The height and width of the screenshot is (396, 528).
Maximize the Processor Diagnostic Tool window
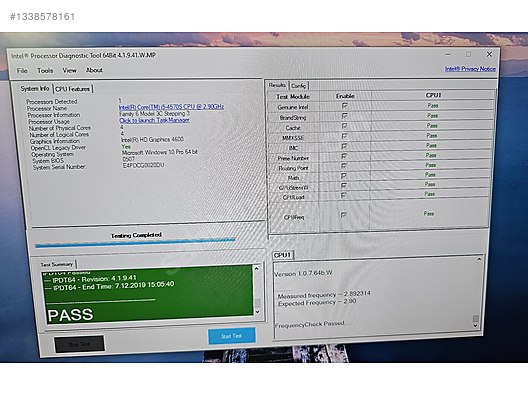pos(468,54)
